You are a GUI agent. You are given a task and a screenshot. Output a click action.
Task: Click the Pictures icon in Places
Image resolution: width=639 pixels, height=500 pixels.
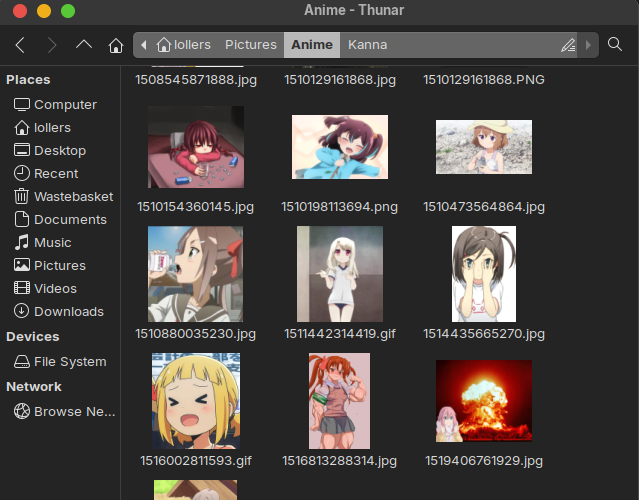click(x=22, y=265)
